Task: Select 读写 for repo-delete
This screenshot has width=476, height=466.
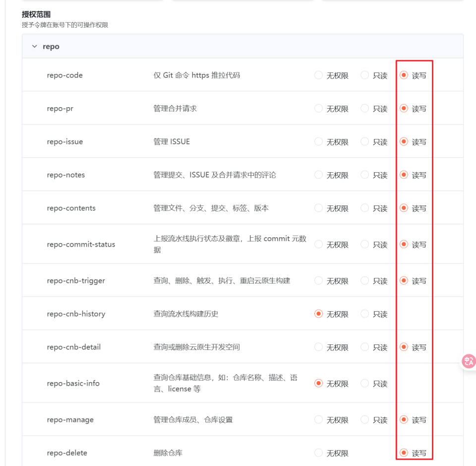Action: tap(404, 453)
